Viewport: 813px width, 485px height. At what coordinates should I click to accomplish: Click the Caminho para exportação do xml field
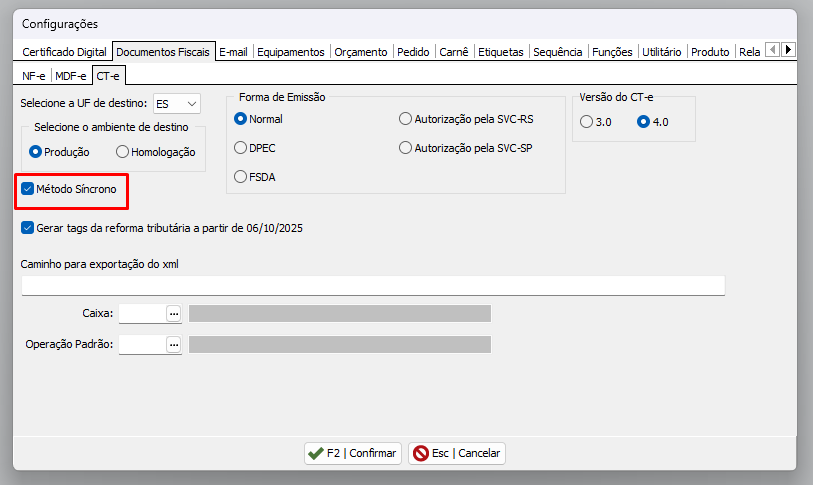372,286
